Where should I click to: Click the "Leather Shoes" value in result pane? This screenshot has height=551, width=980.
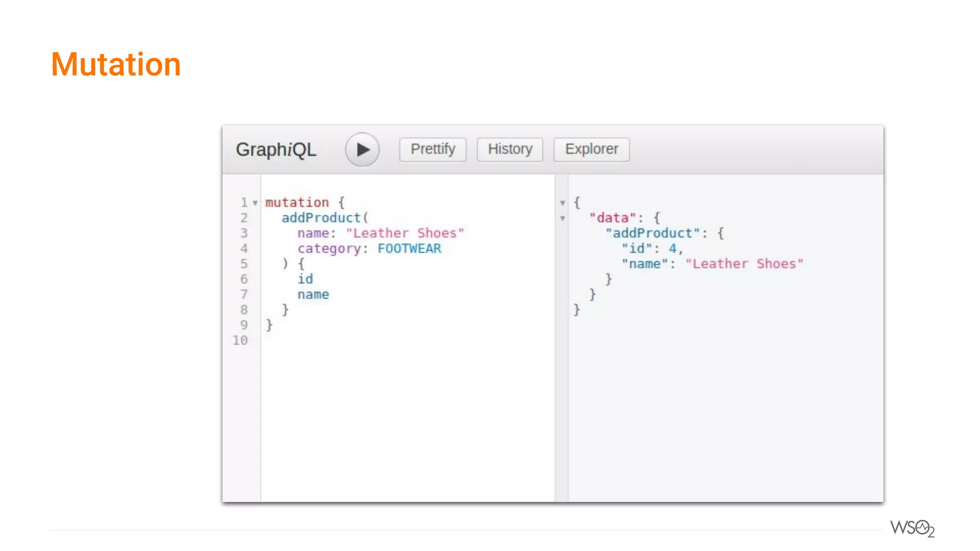(744, 264)
